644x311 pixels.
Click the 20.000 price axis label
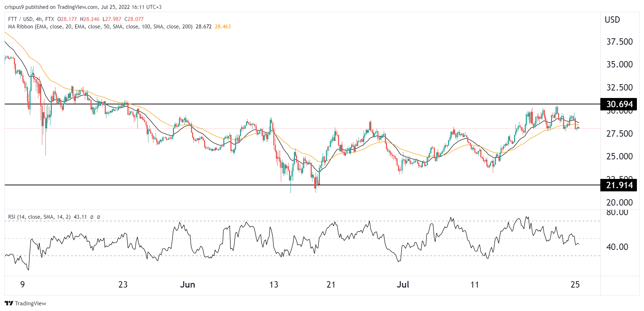tap(620, 203)
